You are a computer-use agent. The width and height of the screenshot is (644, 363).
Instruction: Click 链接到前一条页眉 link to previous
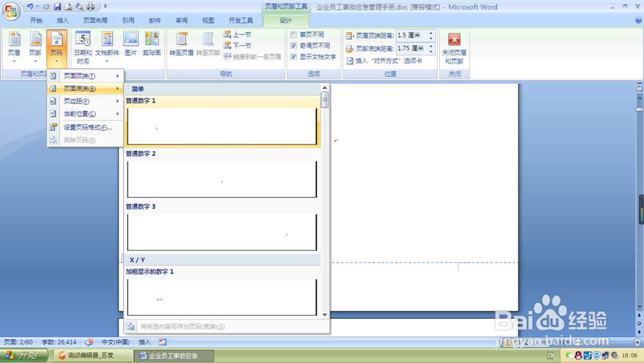point(252,57)
